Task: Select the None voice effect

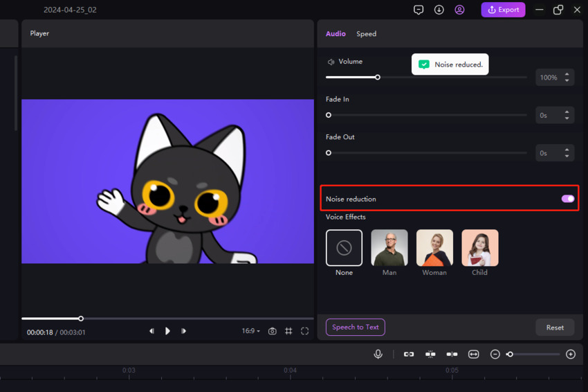Action: 344,248
